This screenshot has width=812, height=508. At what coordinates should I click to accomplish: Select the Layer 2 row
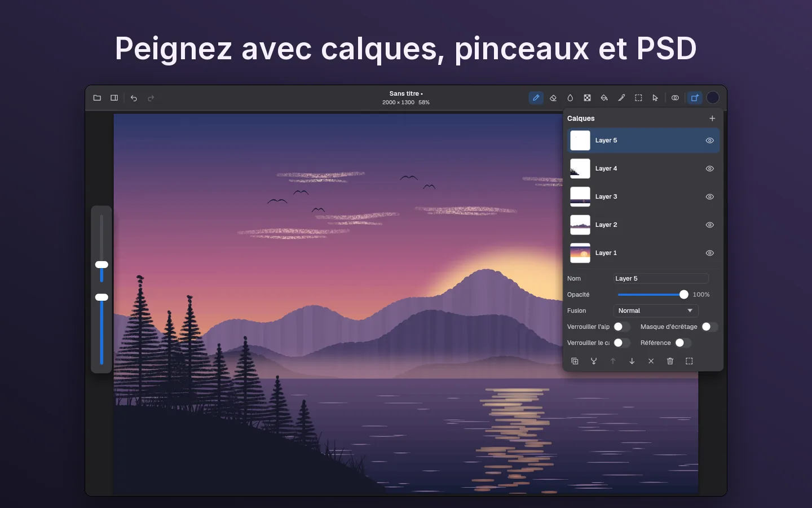tap(643, 225)
